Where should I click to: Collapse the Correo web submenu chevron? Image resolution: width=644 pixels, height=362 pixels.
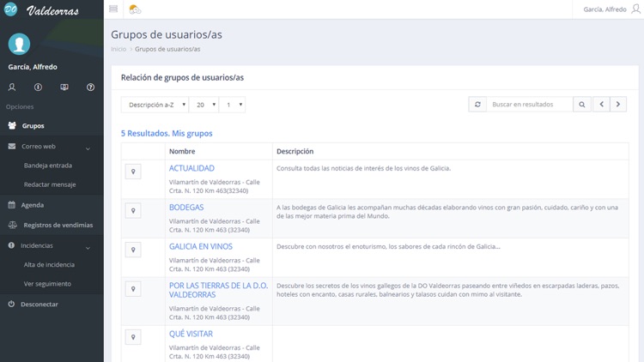[88, 148]
